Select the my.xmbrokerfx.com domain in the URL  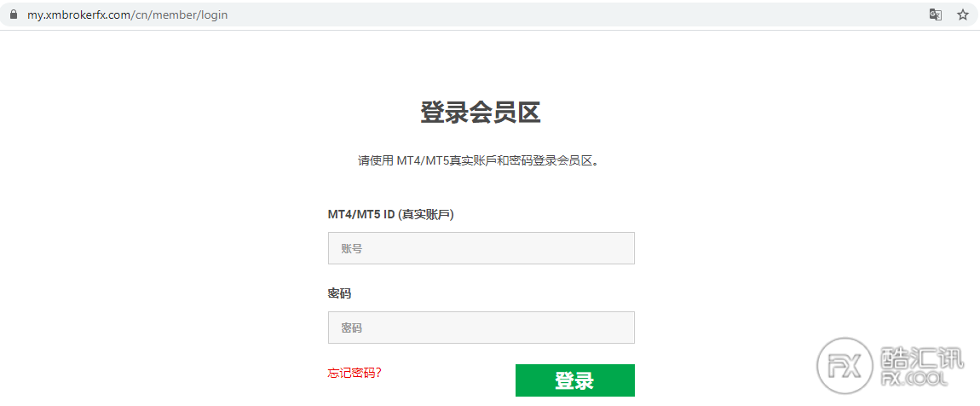[79, 14]
